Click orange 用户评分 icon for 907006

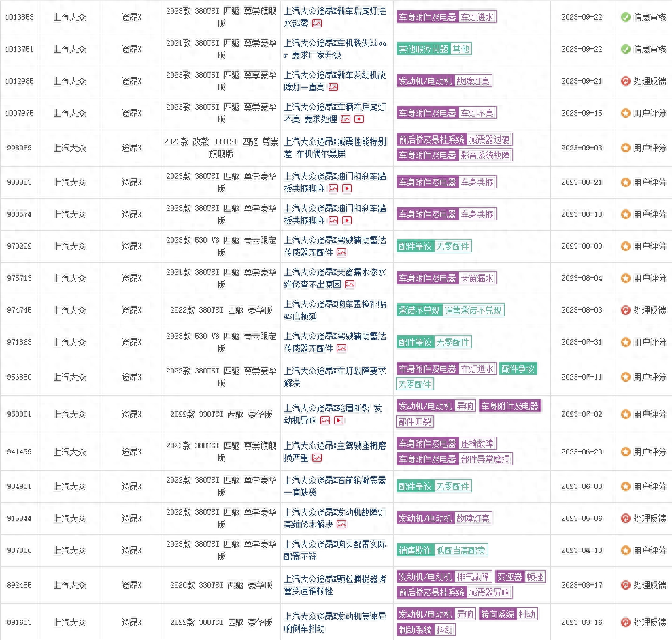point(625,550)
